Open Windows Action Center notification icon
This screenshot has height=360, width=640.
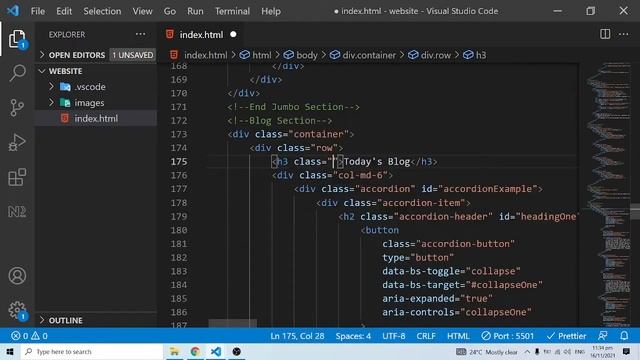coord(627,351)
